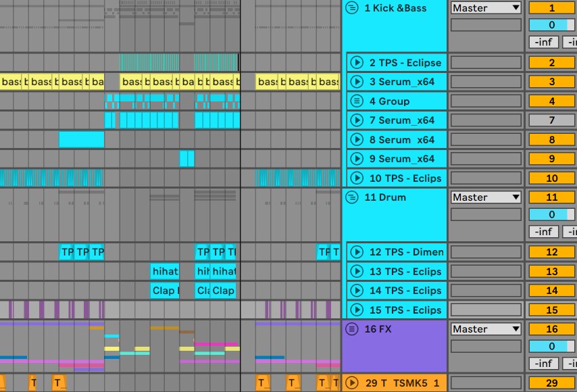This screenshot has width=577, height=392.
Task: Select the small cyan clip on track 9
Action: (x=187, y=159)
